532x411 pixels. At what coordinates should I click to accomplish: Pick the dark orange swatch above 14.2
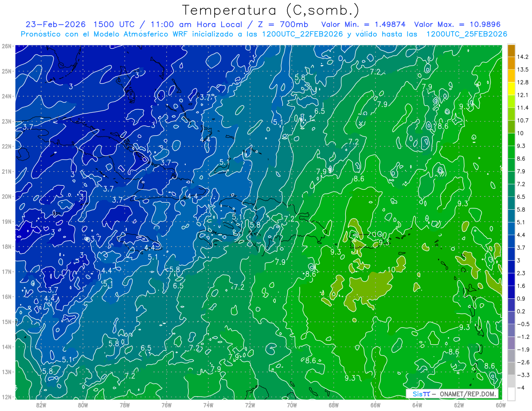511,51
